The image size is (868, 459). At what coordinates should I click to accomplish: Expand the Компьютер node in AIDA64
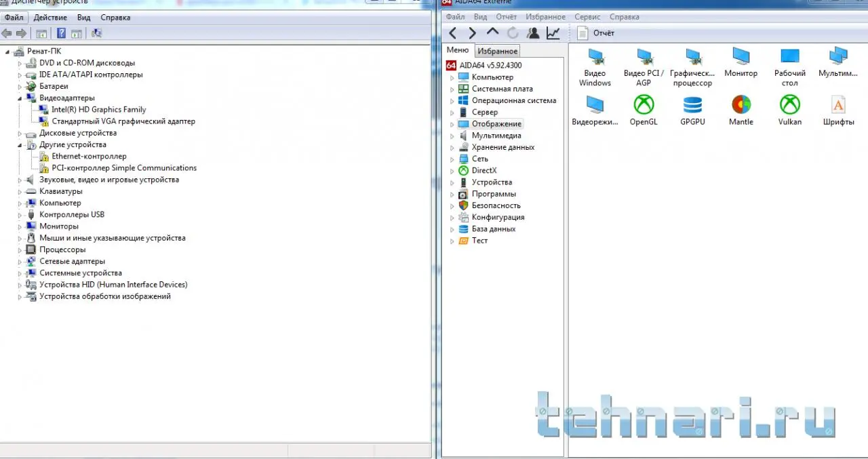[452, 77]
